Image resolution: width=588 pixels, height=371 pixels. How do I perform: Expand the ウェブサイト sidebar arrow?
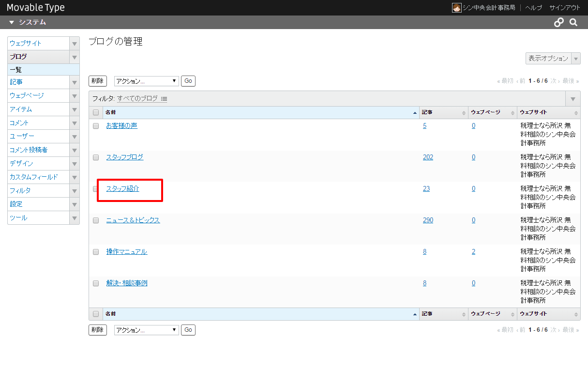click(75, 43)
